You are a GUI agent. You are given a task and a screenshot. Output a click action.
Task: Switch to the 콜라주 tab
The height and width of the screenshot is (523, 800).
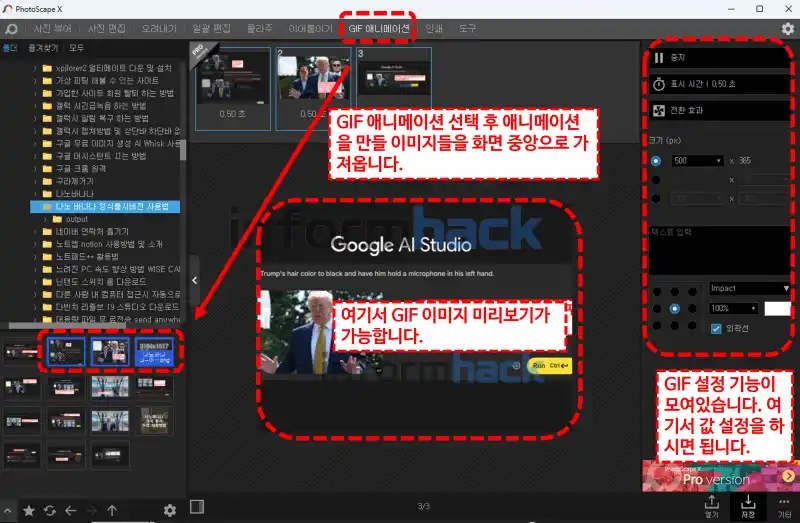[x=260, y=29]
